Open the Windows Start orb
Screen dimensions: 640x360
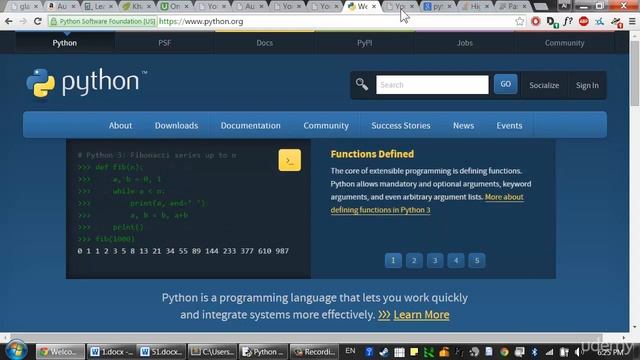[x=17, y=350]
